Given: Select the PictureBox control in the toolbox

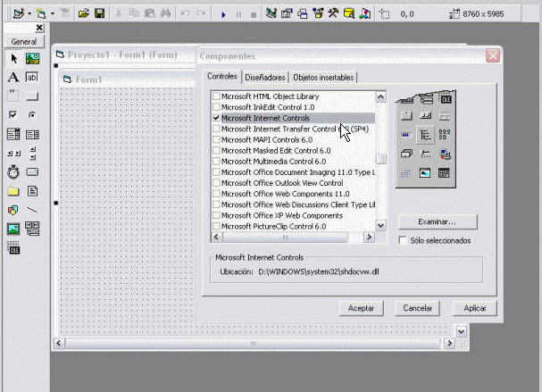Looking at the screenshot, I should coord(32,58).
